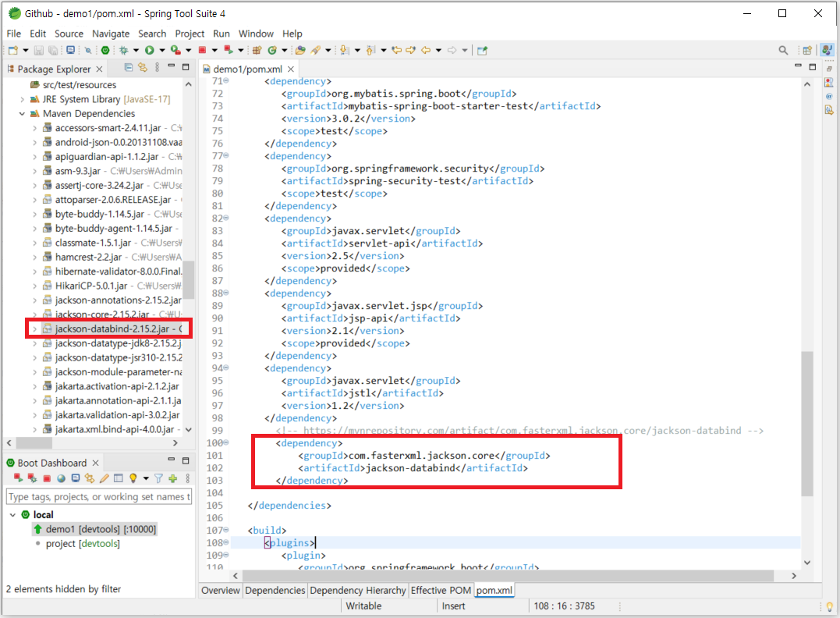The height and width of the screenshot is (618, 840).
Task: Collapse Maven Dependencies tree node
Action: pyautogui.click(x=22, y=114)
